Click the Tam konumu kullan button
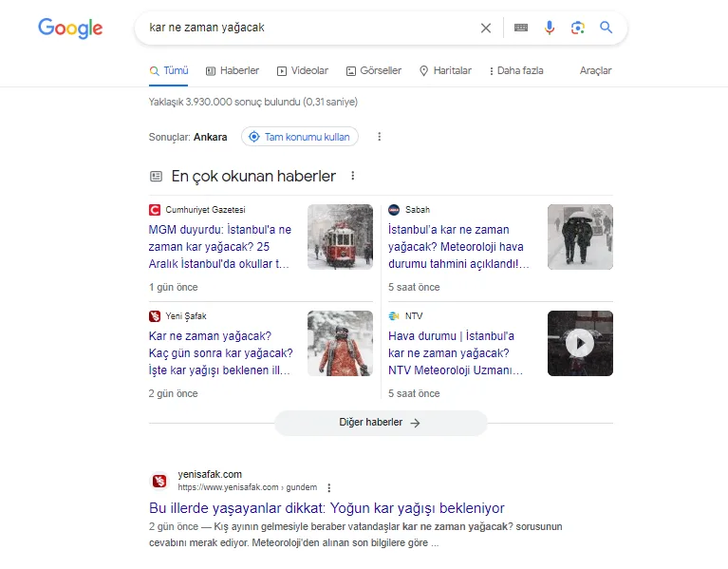The height and width of the screenshot is (569, 728). tap(300, 137)
